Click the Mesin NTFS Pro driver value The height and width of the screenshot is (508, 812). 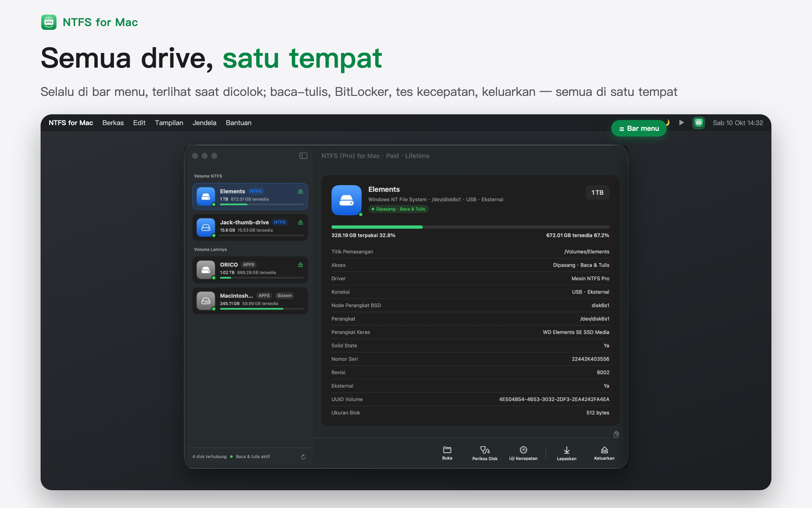(x=590, y=278)
